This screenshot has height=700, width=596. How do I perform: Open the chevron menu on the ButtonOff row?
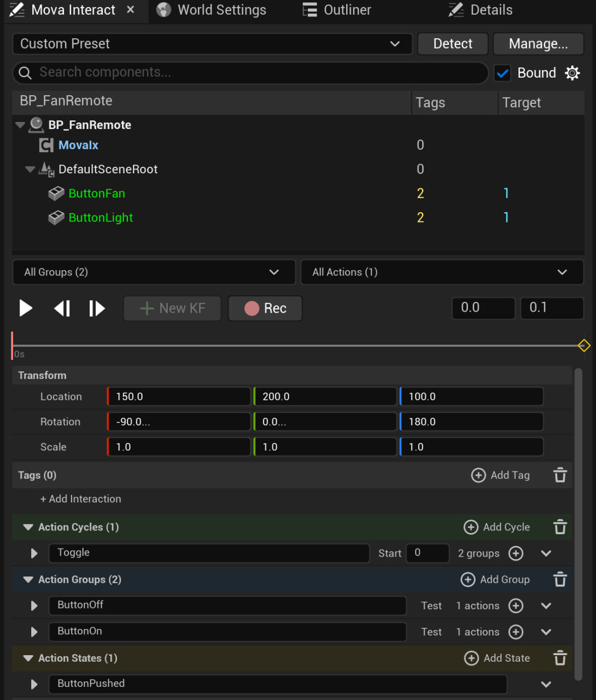tap(546, 606)
